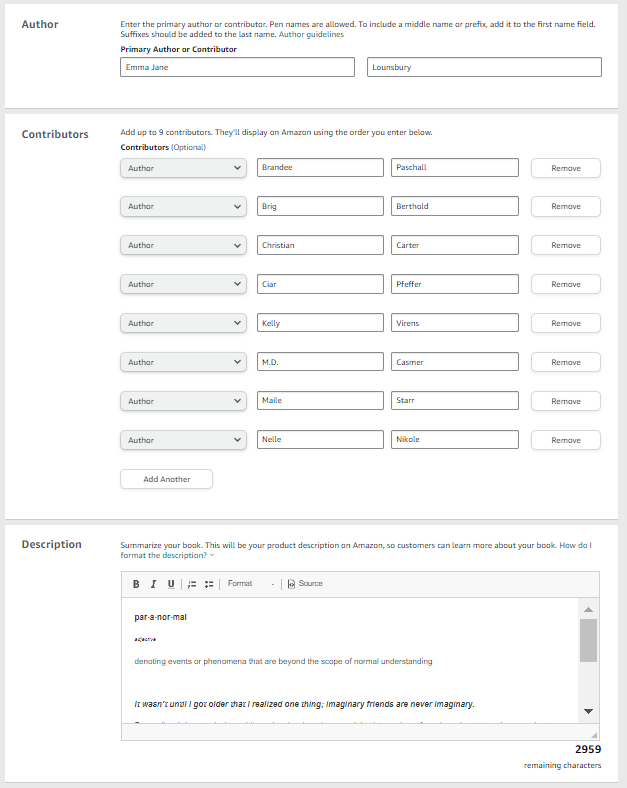Open role dropdown for Brandee Paschall
627x788 pixels.
(x=183, y=168)
